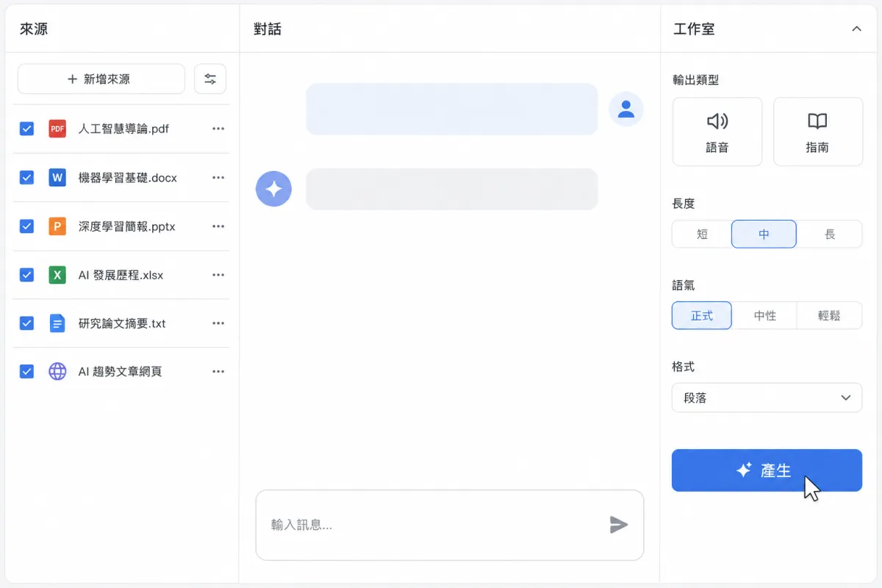Open the three-dot menu for 機器學習基礎.docx
Screen dimensions: 882x588
coord(218,177)
